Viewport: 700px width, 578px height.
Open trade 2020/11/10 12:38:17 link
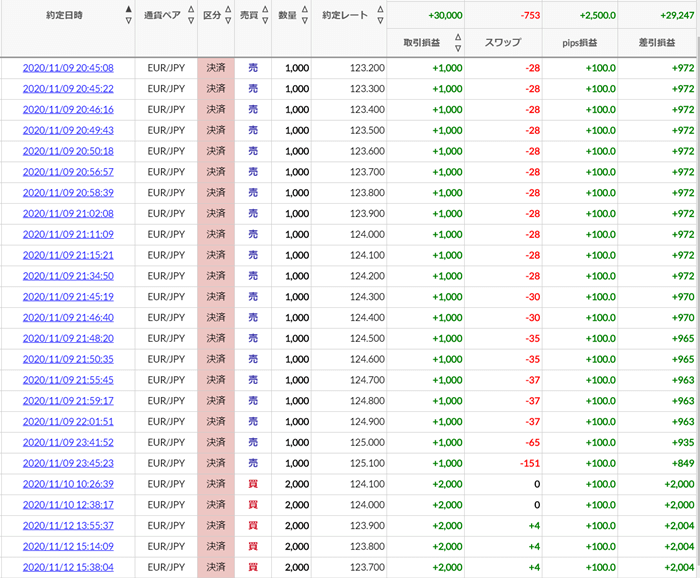pyautogui.click(x=68, y=505)
